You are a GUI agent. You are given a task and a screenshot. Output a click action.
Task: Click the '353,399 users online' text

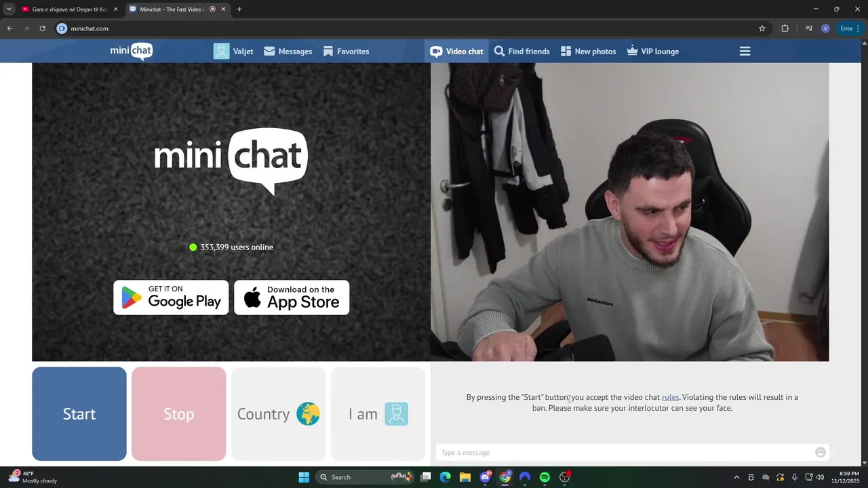click(236, 247)
